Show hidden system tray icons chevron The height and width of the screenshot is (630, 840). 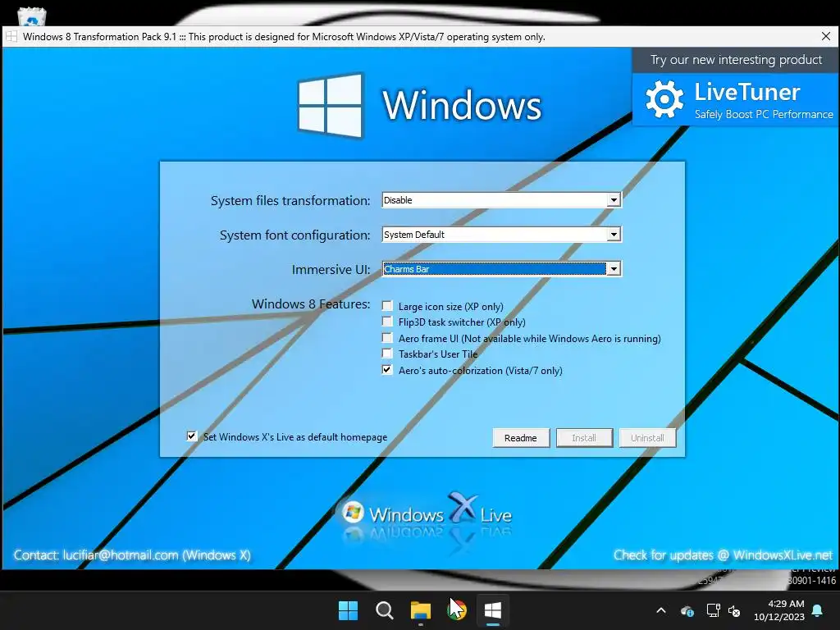click(x=661, y=610)
